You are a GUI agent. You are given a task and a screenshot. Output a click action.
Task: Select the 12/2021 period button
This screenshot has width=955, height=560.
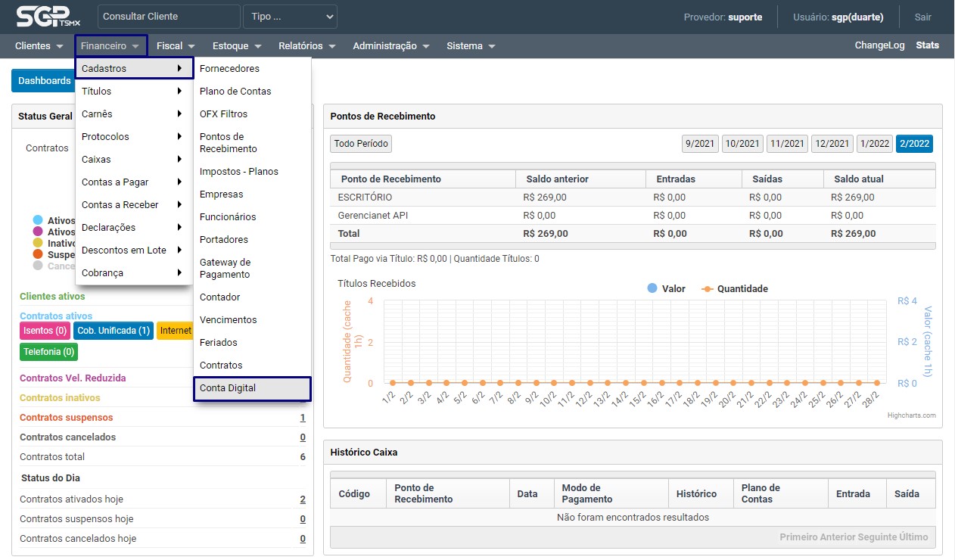[x=832, y=144]
